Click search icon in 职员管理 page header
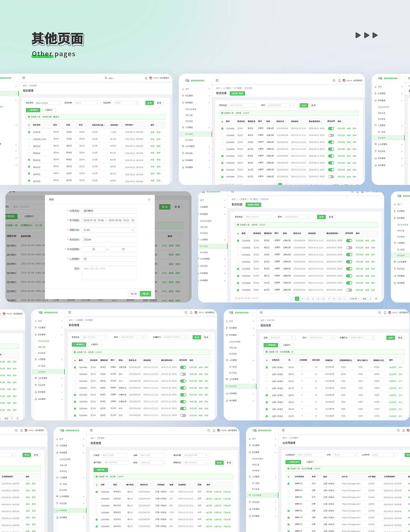410x532 pixels. click(x=186, y=312)
